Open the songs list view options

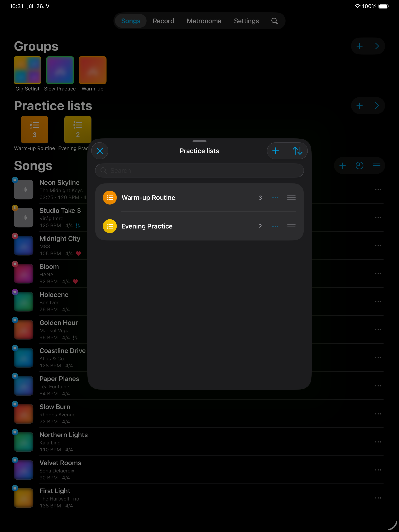(376, 165)
